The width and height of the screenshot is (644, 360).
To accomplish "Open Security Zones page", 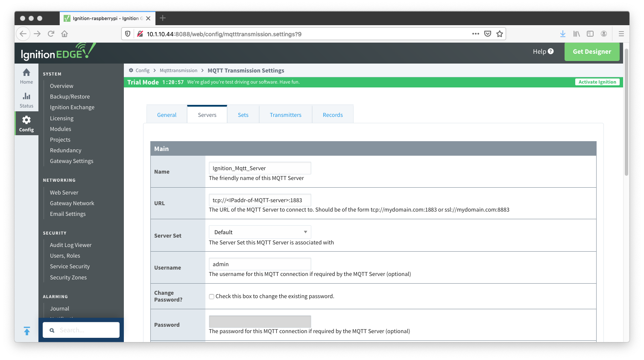I will coord(68,277).
